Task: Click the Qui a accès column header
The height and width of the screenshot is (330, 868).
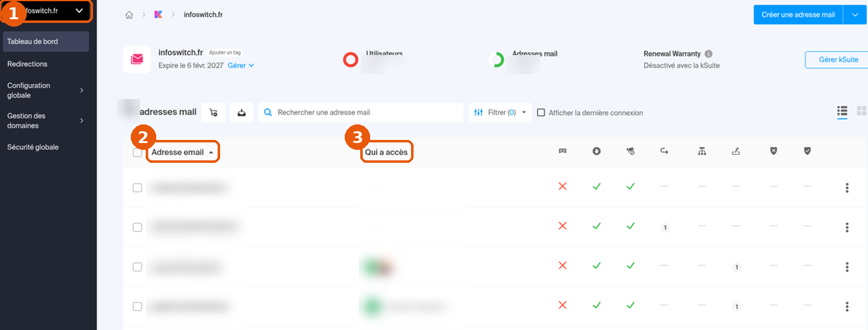Action: (386, 152)
